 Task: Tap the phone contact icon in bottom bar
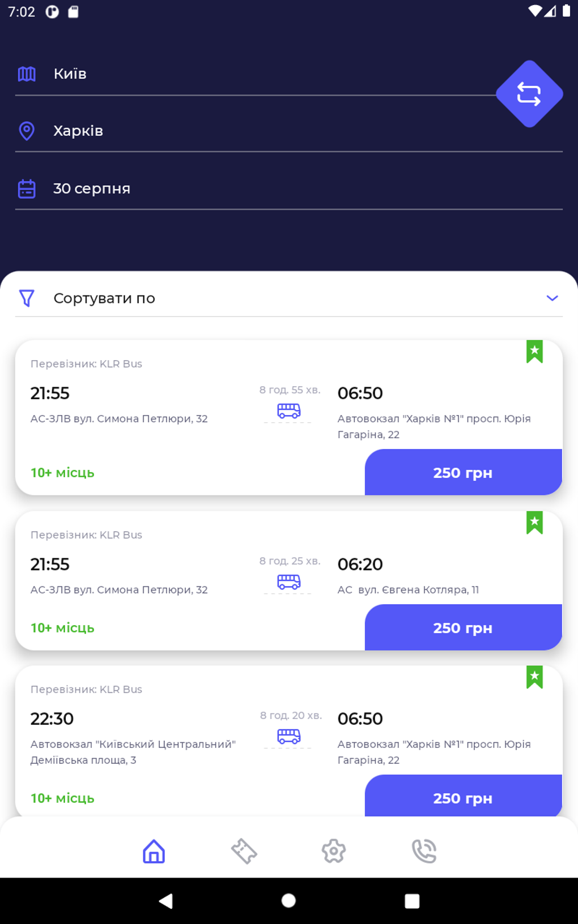point(423,850)
